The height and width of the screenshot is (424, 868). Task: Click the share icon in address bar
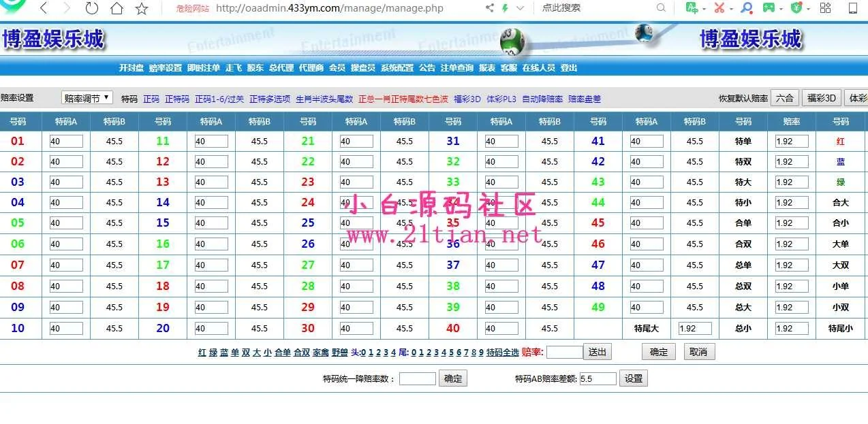pyautogui.click(x=489, y=8)
